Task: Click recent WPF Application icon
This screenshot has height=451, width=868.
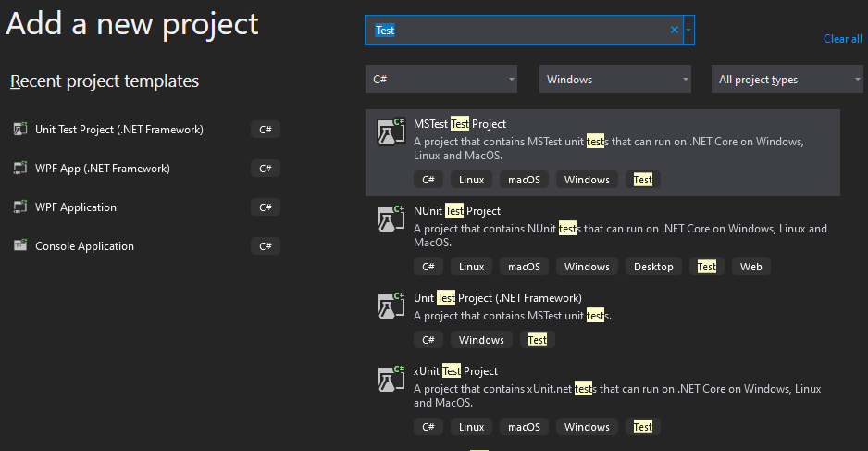Action: [20, 207]
